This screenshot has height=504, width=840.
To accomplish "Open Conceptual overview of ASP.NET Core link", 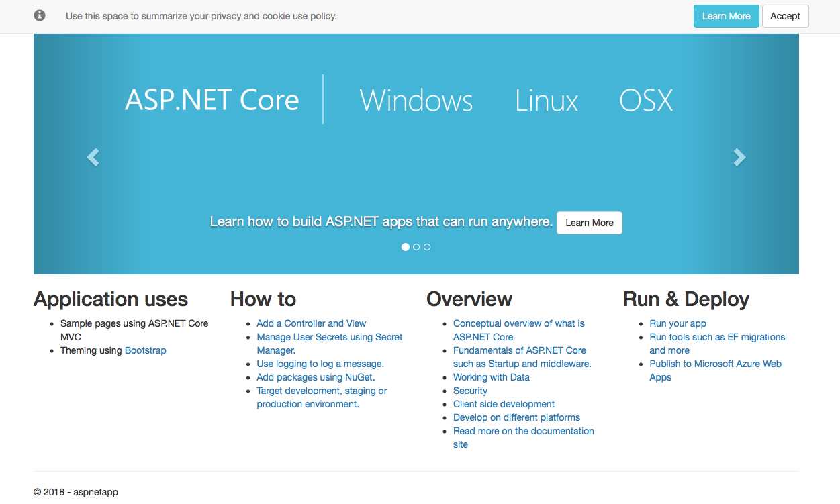I will point(519,330).
